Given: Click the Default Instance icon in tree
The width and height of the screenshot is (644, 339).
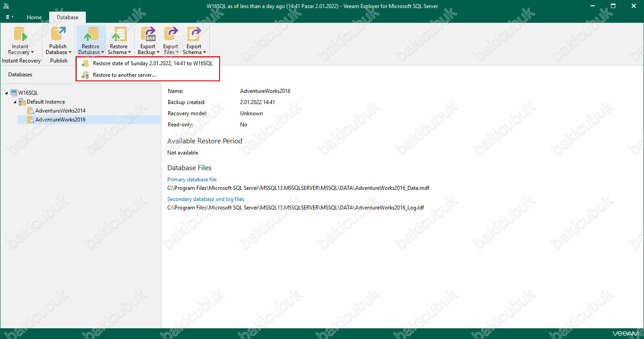Looking at the screenshot, I should (x=22, y=102).
